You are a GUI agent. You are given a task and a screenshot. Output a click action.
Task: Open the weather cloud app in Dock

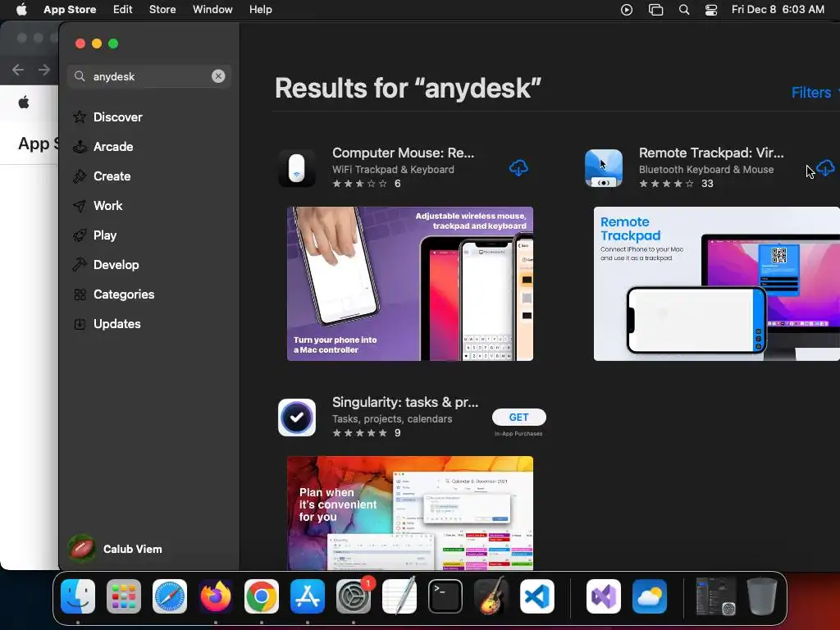tap(650, 596)
